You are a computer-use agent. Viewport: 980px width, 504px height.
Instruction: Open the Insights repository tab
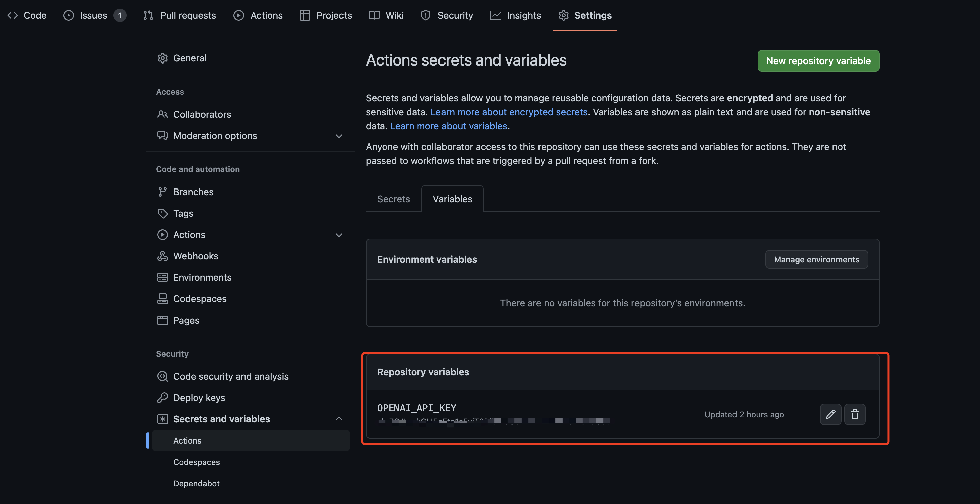(515, 15)
